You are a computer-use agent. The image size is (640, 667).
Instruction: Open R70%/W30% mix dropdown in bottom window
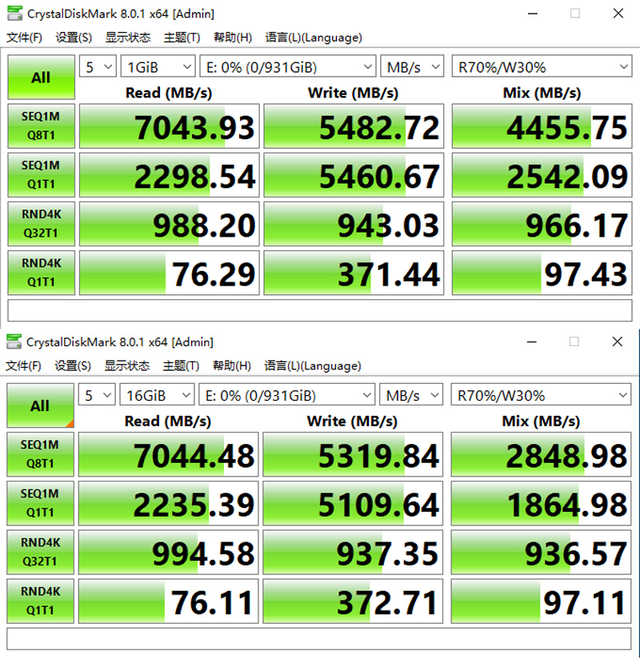click(541, 395)
